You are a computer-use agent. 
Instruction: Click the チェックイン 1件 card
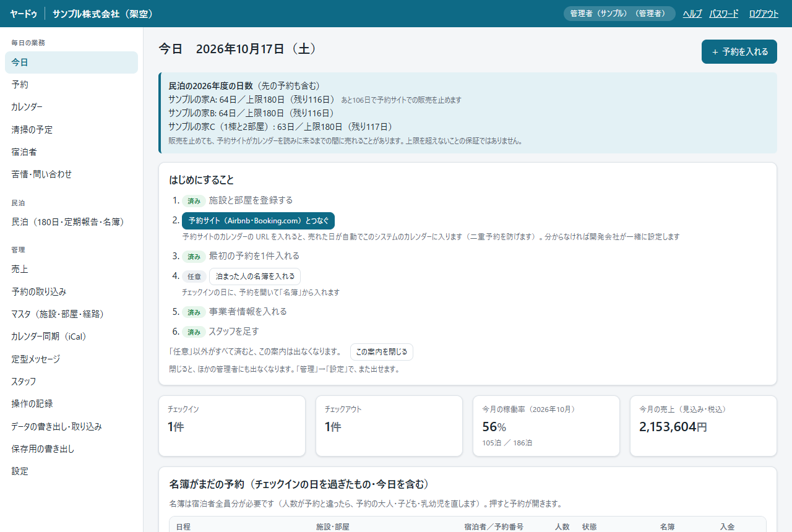coord(232,426)
